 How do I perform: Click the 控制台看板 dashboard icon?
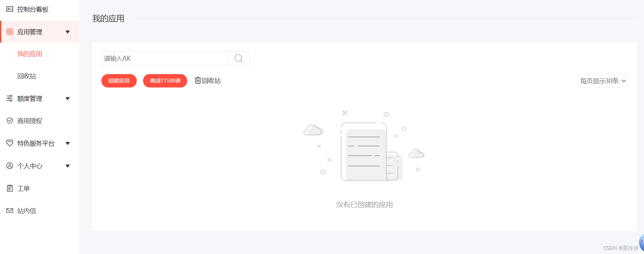pyautogui.click(x=10, y=9)
